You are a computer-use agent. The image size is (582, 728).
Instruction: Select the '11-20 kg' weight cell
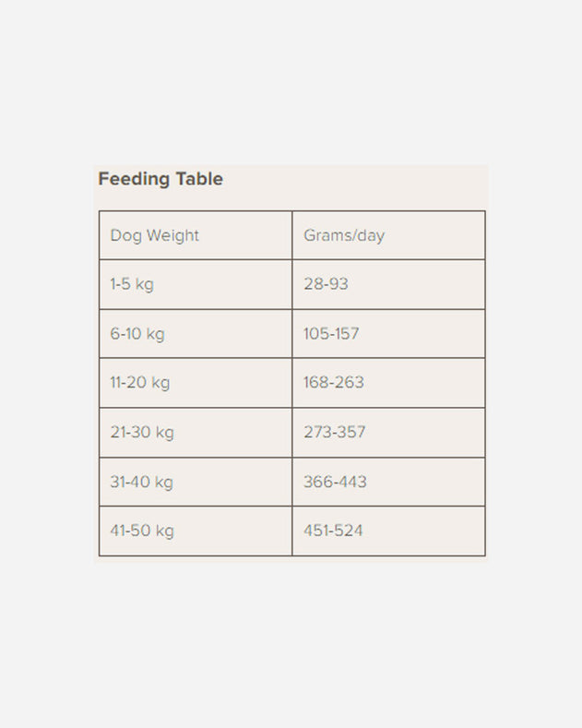(x=140, y=383)
